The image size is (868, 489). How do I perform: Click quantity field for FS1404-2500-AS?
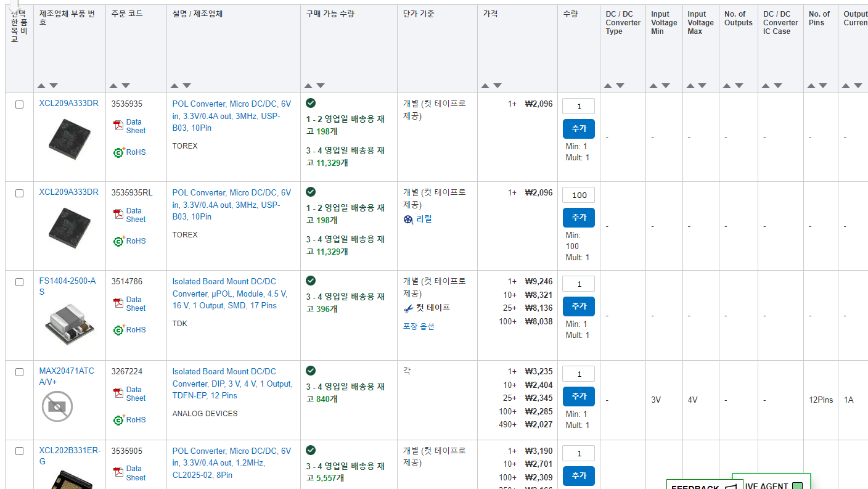(579, 284)
